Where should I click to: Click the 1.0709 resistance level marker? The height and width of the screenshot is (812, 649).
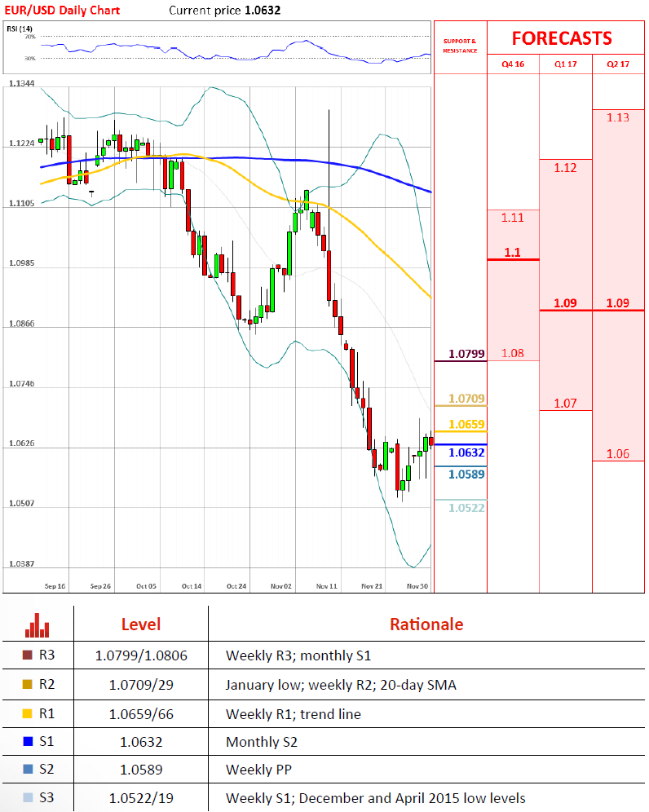[466, 398]
